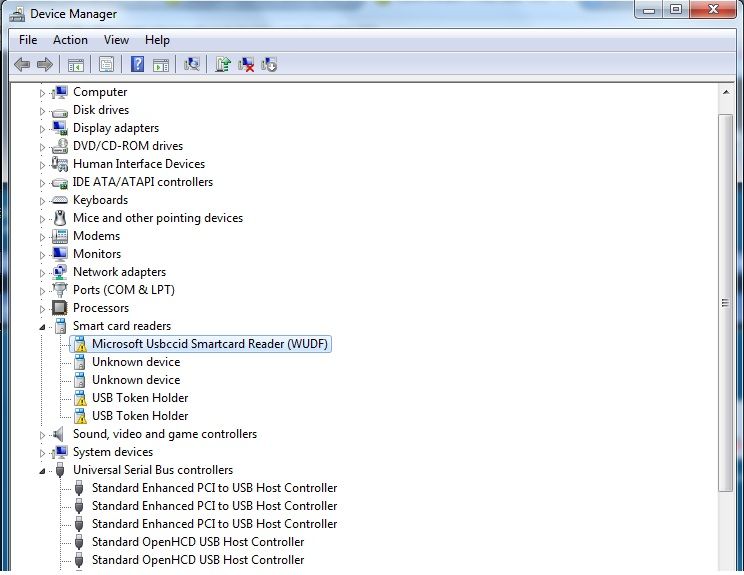Click the Disable device toolbar icon

point(269,65)
